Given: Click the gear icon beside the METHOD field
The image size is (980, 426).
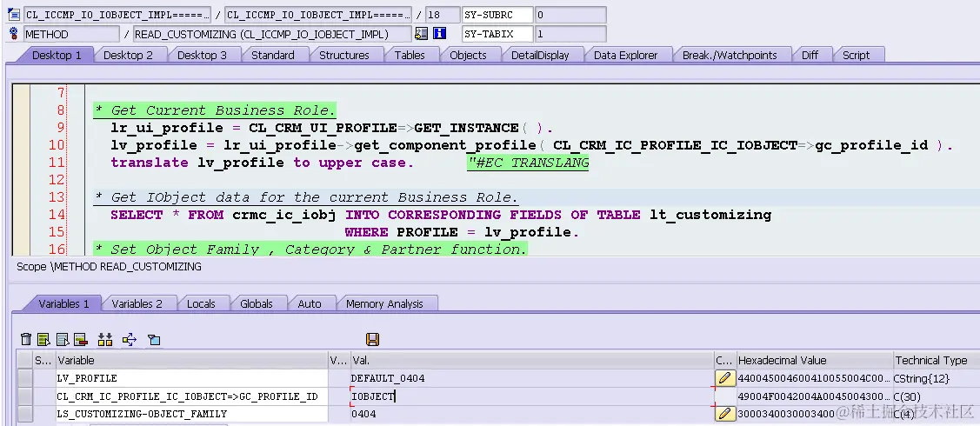Looking at the screenshot, I should (x=14, y=34).
